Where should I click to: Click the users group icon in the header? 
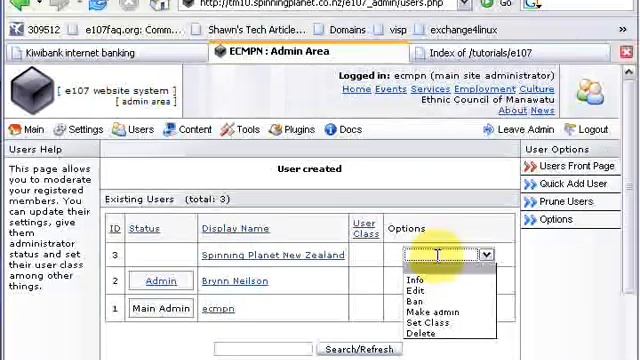pos(590,92)
